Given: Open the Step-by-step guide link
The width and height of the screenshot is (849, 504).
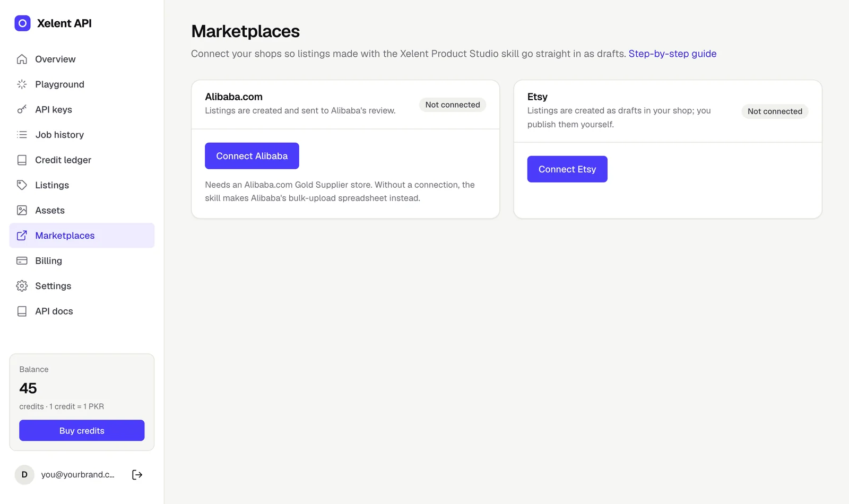Looking at the screenshot, I should point(672,54).
